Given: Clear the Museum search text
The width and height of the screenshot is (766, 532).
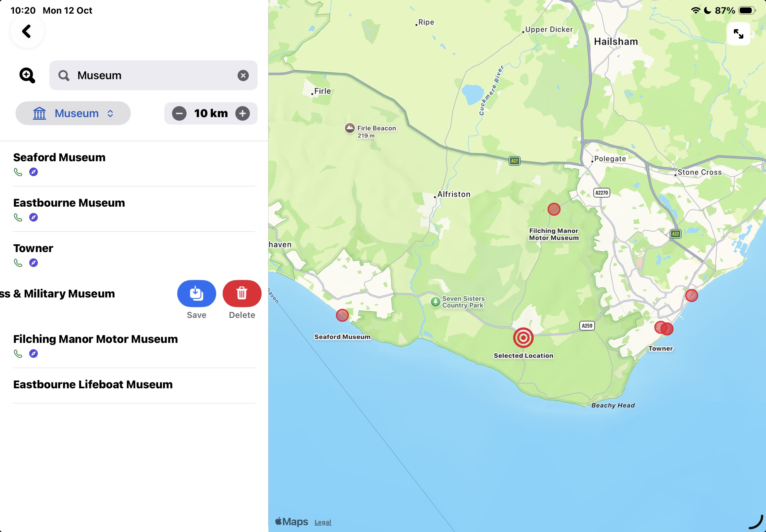Looking at the screenshot, I should pos(243,76).
